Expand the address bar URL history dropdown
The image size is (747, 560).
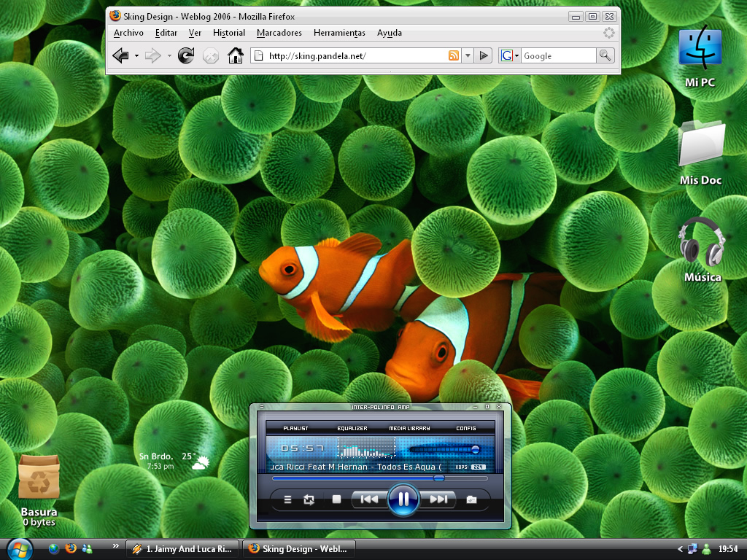coord(468,55)
